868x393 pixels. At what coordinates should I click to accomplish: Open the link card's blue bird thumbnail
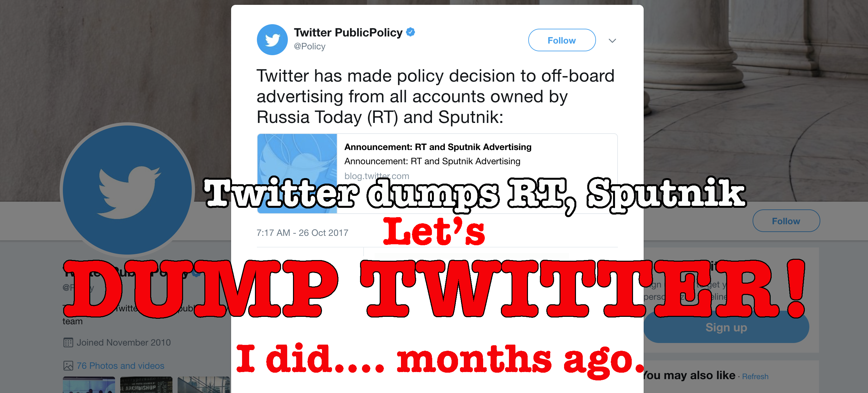pyautogui.click(x=297, y=155)
